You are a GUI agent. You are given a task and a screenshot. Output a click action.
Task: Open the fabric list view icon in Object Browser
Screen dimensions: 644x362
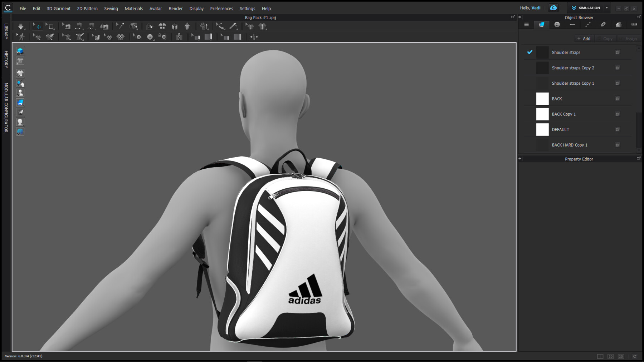click(x=526, y=24)
